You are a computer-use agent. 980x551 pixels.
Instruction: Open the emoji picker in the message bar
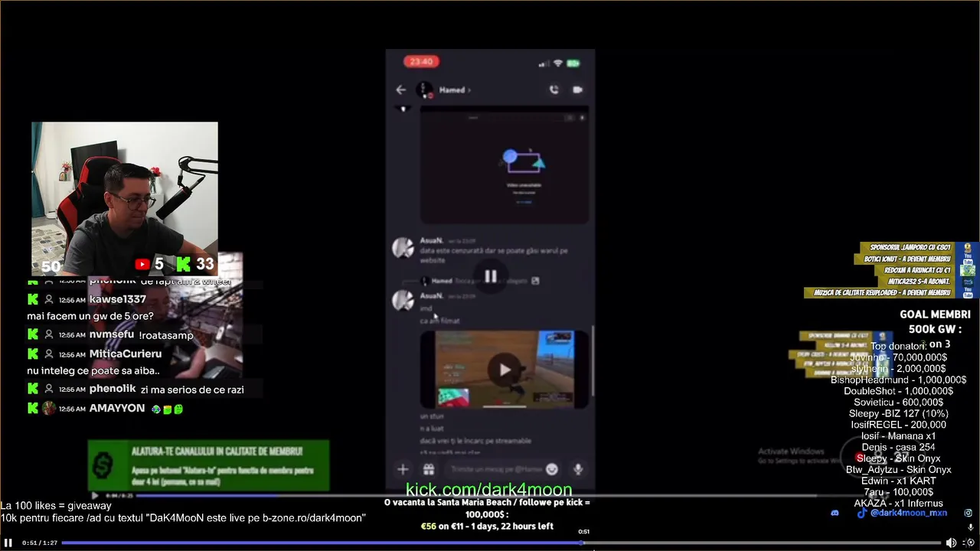(x=552, y=469)
